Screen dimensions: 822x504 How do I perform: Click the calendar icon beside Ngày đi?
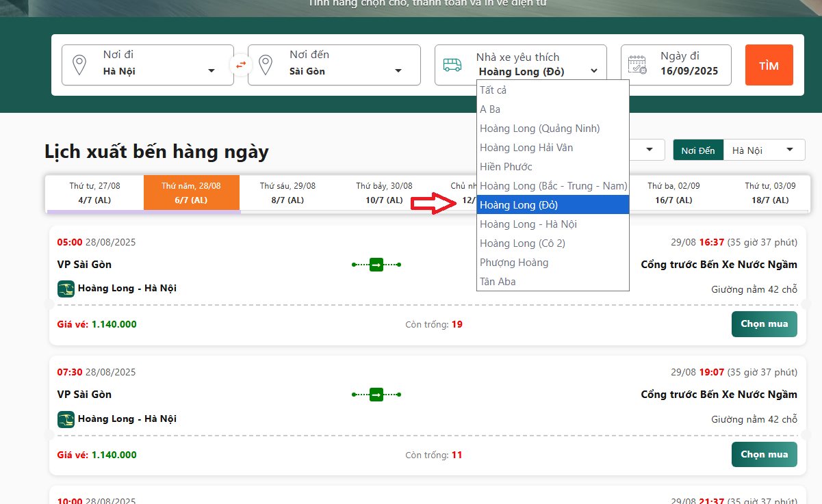click(x=637, y=65)
